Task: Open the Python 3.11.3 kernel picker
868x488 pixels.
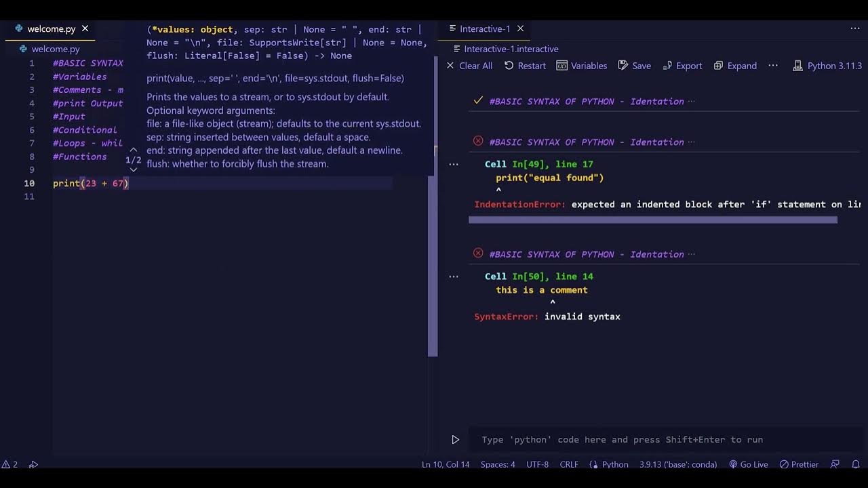Action: pyautogui.click(x=827, y=66)
